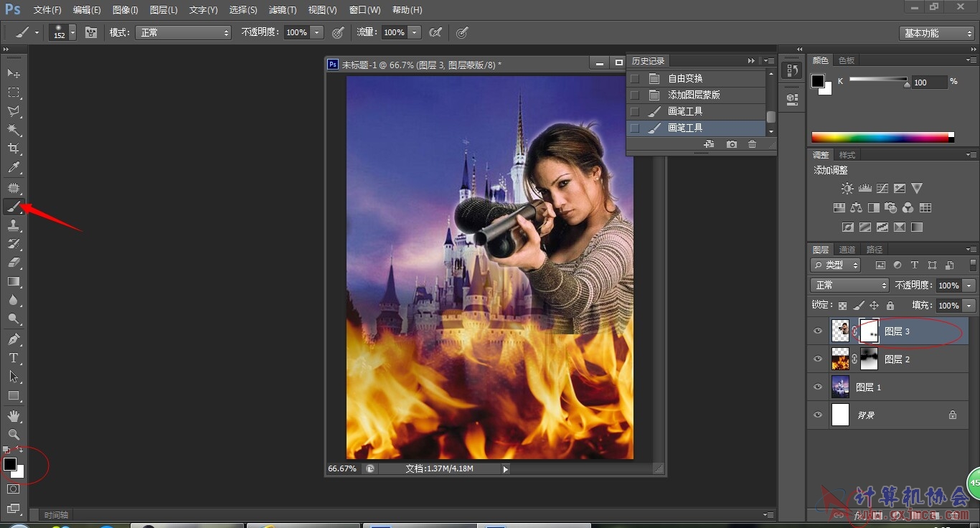This screenshot has height=528, width=980.
Task: Switch to the 样式 tab
Action: tap(847, 155)
